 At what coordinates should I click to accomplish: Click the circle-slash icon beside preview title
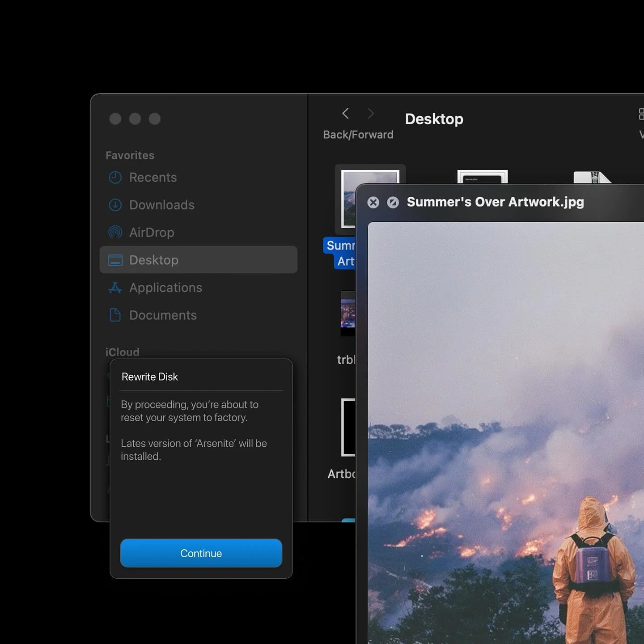tap(393, 203)
